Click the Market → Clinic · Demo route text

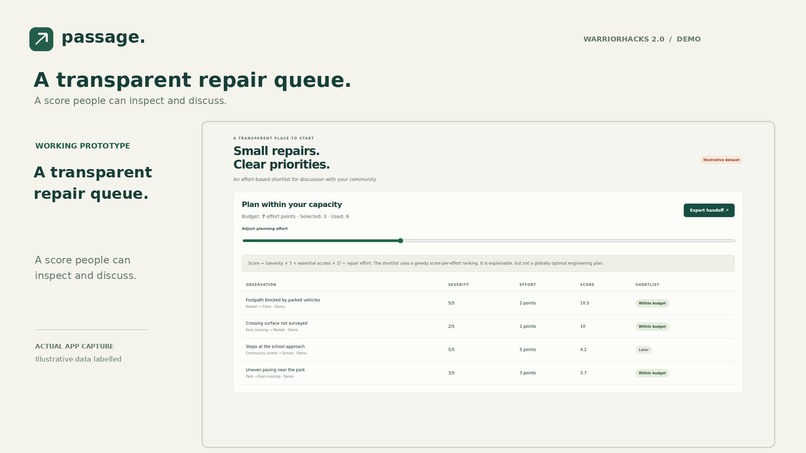tap(265, 306)
